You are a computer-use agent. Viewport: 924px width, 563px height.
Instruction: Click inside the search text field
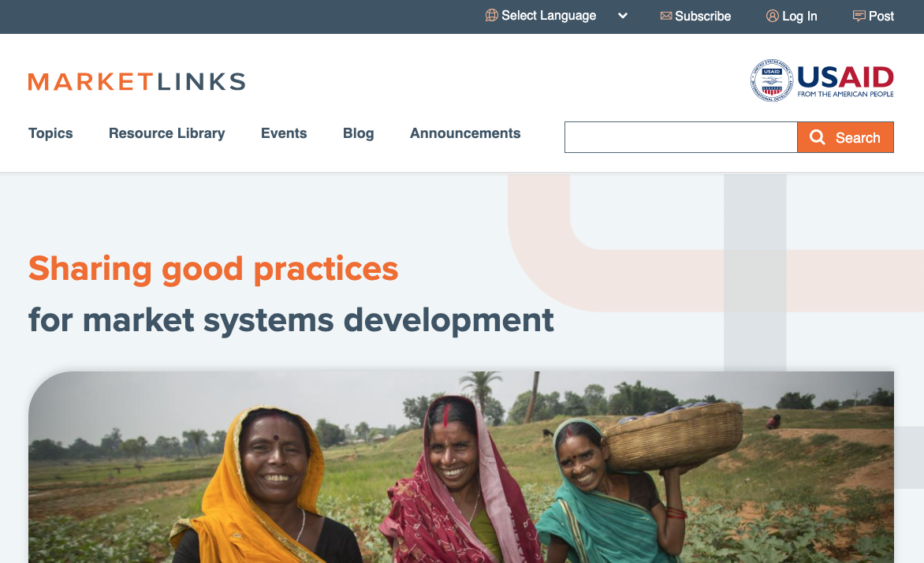pos(680,137)
